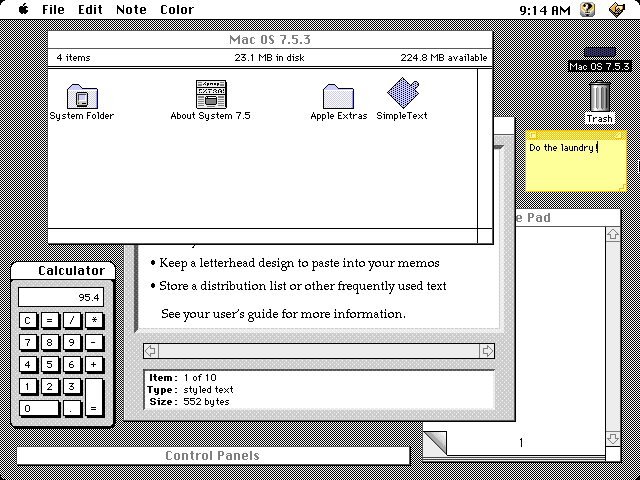Click the SimpleText application icon
Image resolution: width=640 pixels, height=480 pixels.
click(402, 95)
